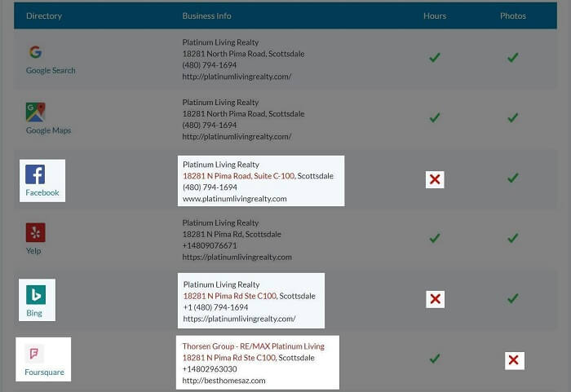571x392 pixels.
Task: Select phone (480) 794-1694 in Google Maps row
Action: pyautogui.click(x=210, y=125)
